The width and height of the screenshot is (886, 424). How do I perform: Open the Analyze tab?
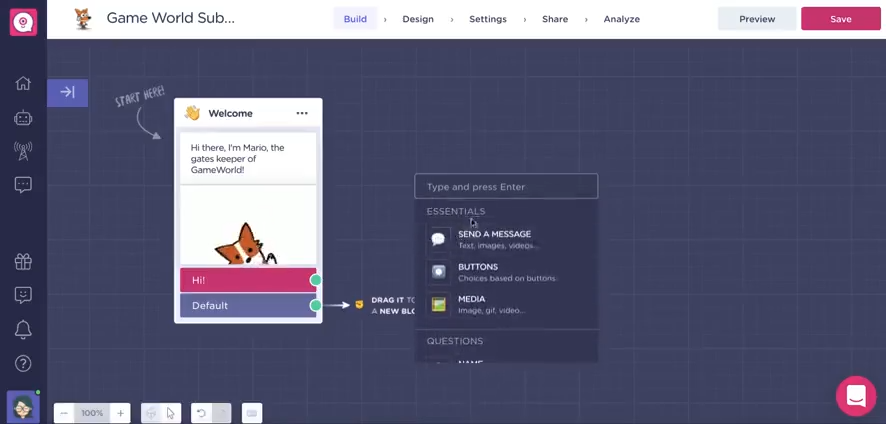[x=622, y=19]
